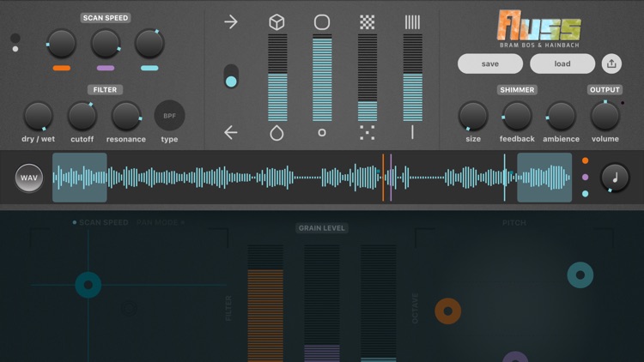This screenshot has width=644, height=362.
Task: Click the forward arrow direction icon
Action: point(231,21)
